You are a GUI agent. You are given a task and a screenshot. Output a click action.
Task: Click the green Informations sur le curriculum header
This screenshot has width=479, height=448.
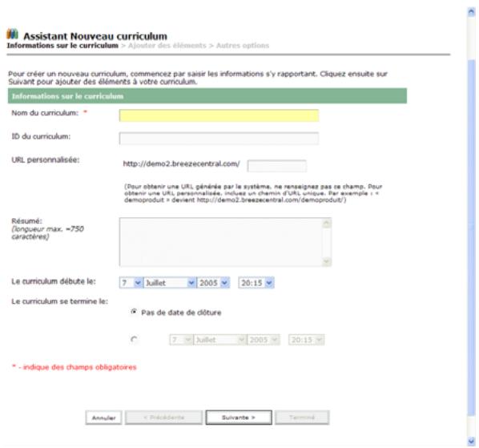coord(207,96)
